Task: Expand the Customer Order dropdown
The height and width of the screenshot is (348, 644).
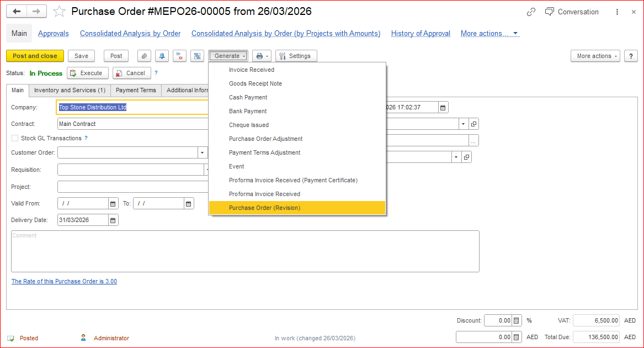Action: [x=203, y=152]
